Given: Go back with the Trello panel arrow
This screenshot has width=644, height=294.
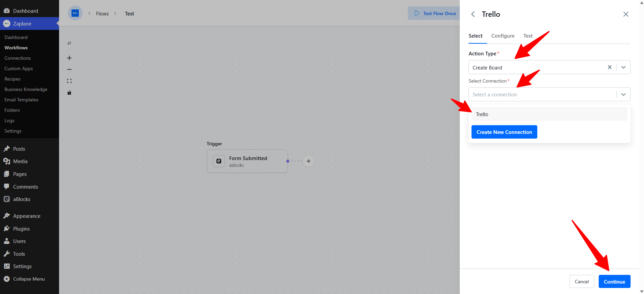Looking at the screenshot, I should pyautogui.click(x=473, y=14).
